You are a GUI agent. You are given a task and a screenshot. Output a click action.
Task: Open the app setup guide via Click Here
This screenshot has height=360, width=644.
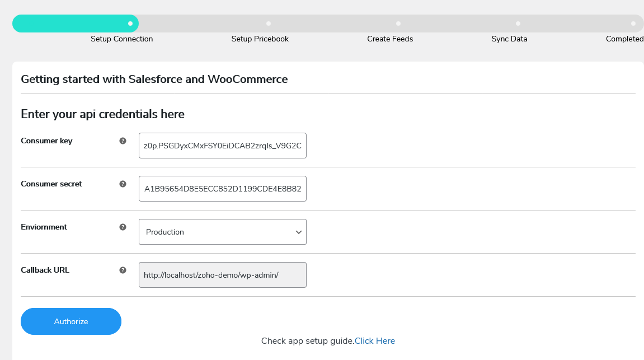[x=375, y=340]
